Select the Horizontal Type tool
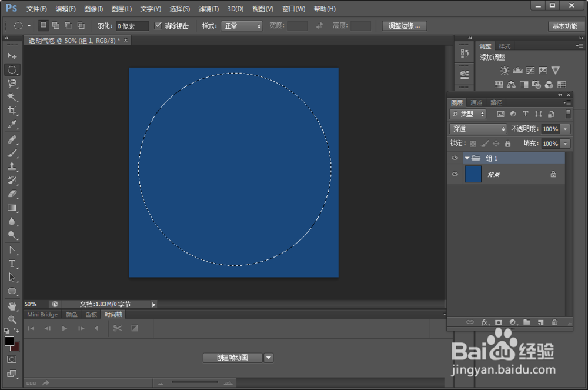The width and height of the screenshot is (588, 390). coord(12,264)
